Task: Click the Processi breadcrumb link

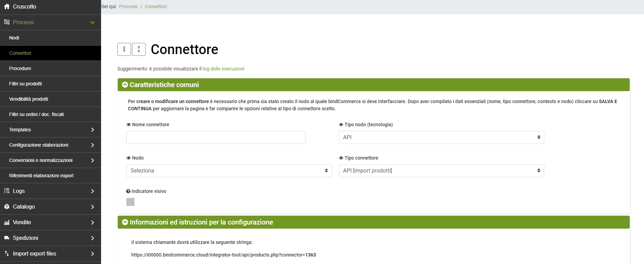Action: (128, 6)
